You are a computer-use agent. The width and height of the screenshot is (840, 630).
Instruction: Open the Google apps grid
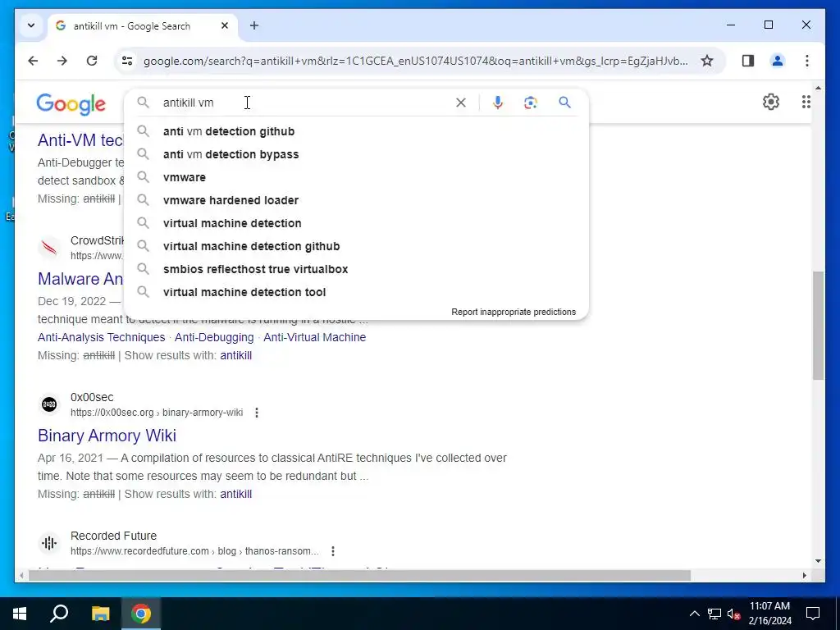pyautogui.click(x=806, y=102)
